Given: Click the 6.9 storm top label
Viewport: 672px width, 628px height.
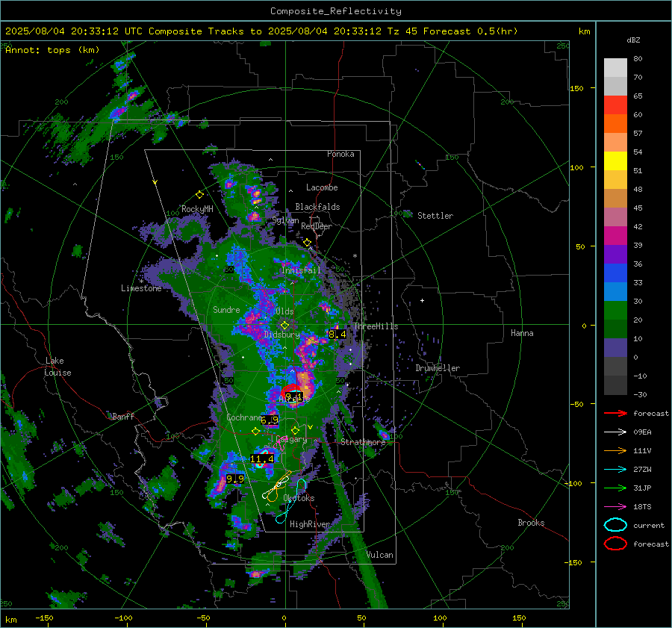Looking at the screenshot, I should pos(270,420).
